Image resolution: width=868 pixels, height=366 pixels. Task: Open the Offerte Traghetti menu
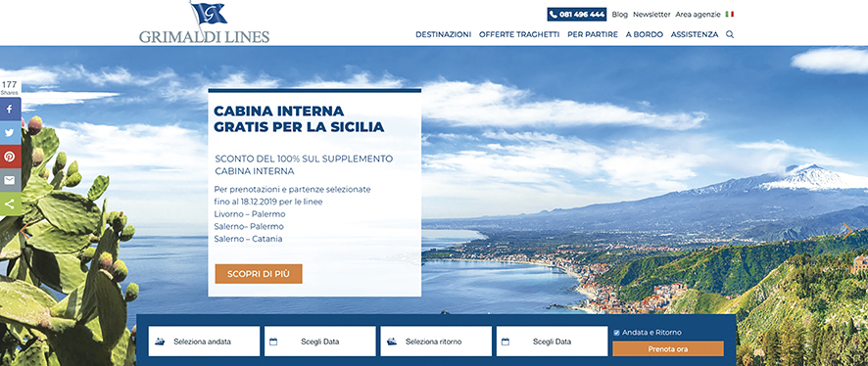click(x=519, y=34)
